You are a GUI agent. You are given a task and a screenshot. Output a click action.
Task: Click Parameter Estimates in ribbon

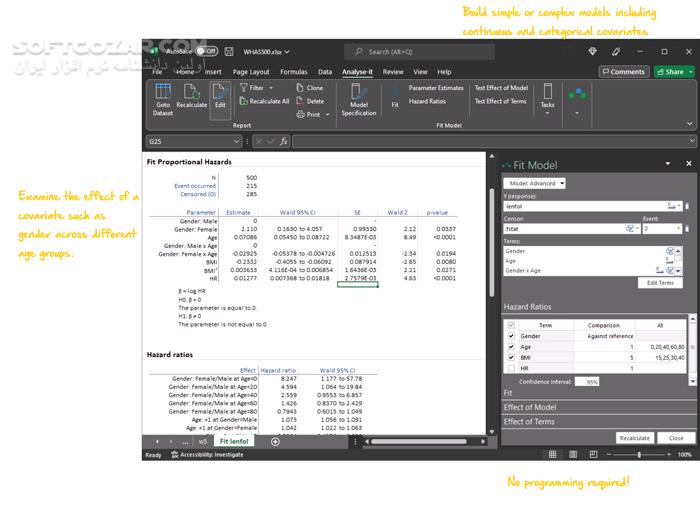pos(436,88)
